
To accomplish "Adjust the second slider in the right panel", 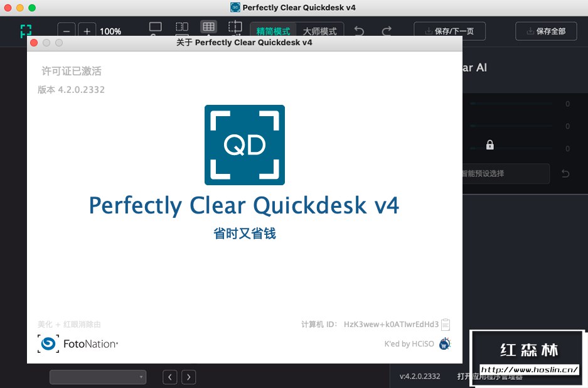I will point(511,126).
